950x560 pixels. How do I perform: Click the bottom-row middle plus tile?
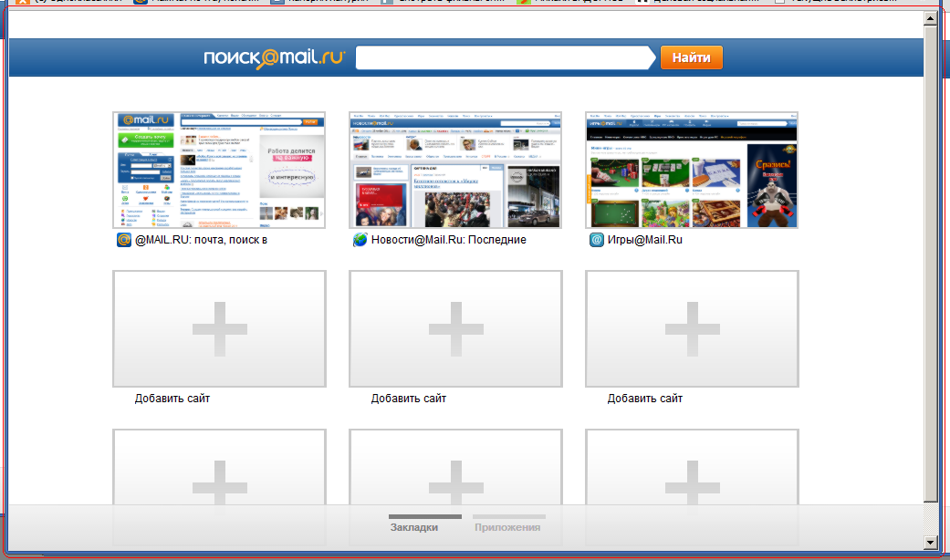[455, 467]
